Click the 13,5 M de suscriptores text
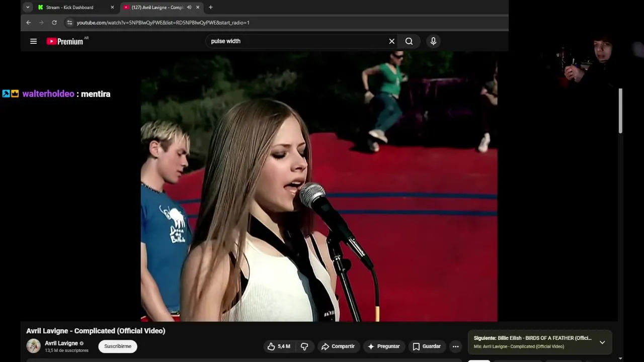 point(66,350)
